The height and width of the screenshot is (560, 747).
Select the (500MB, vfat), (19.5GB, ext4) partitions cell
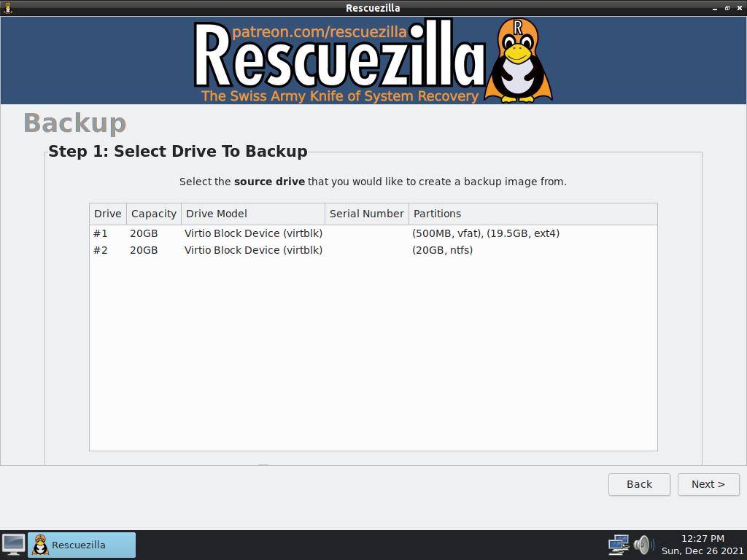pos(485,233)
